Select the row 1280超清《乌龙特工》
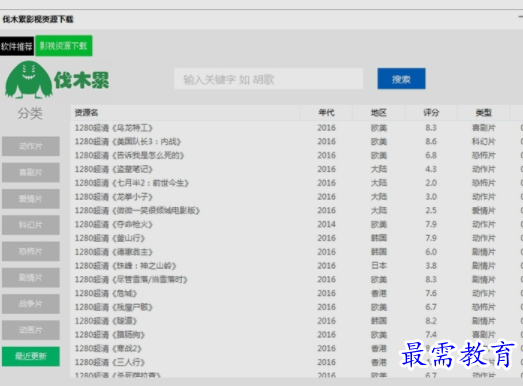The height and width of the screenshot is (386, 523). tap(297, 128)
